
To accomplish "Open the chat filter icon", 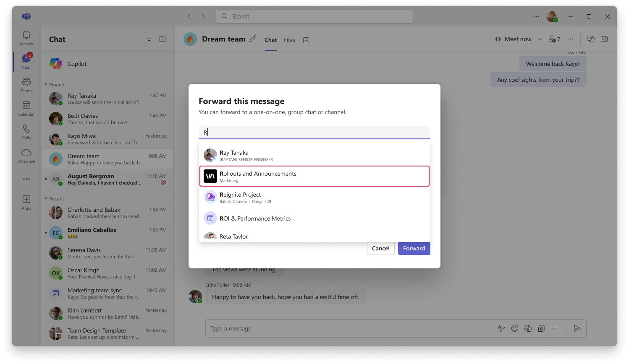I will click(x=149, y=39).
